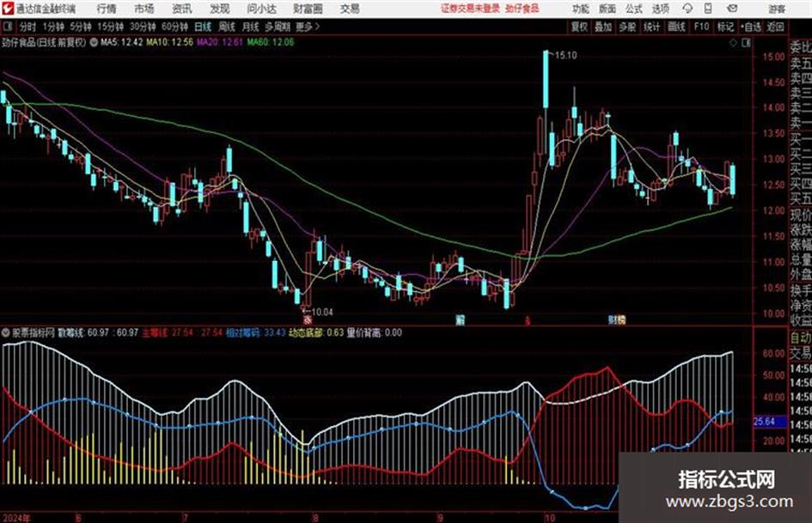Click the 游客 user account label
The image size is (812, 523).
click(777, 9)
